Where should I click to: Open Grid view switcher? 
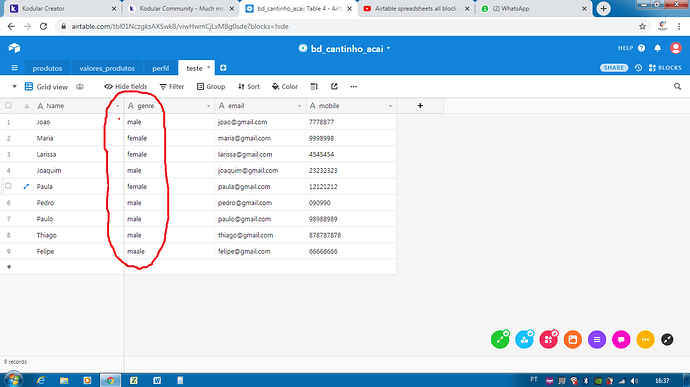[x=46, y=87]
